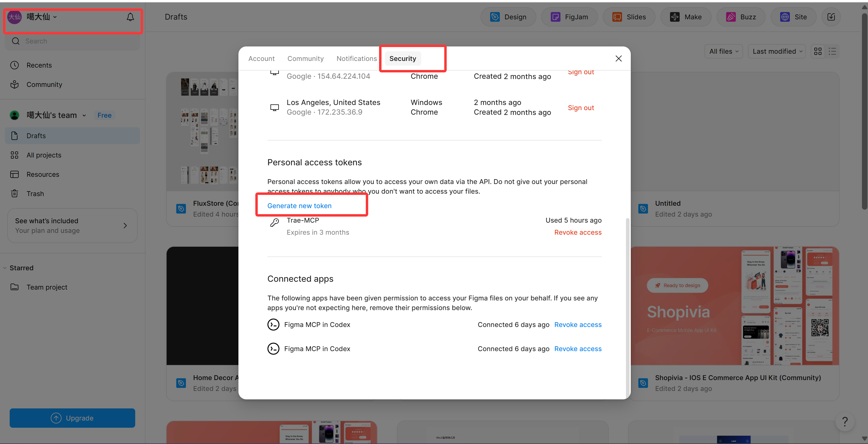Click Generate new token

[x=299, y=206]
